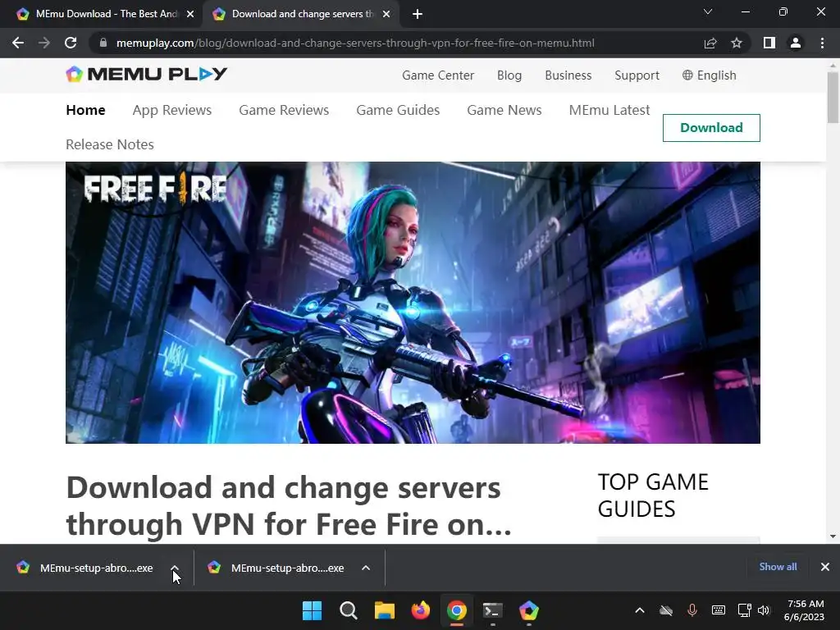Open the Chrome profile menu
This screenshot has height=630, width=840.
796,43
